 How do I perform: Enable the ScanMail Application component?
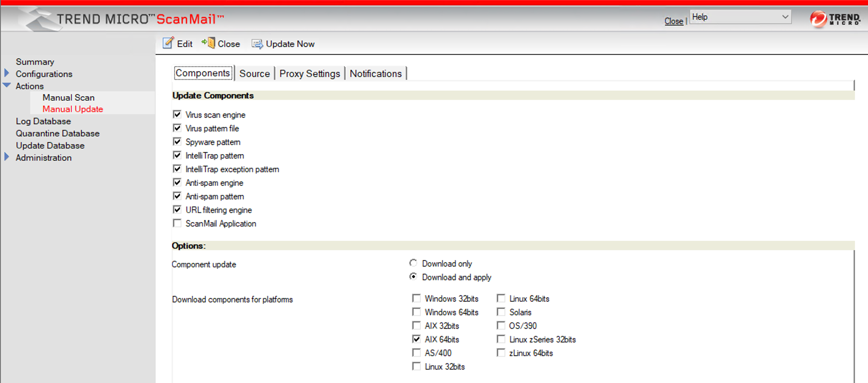point(177,223)
